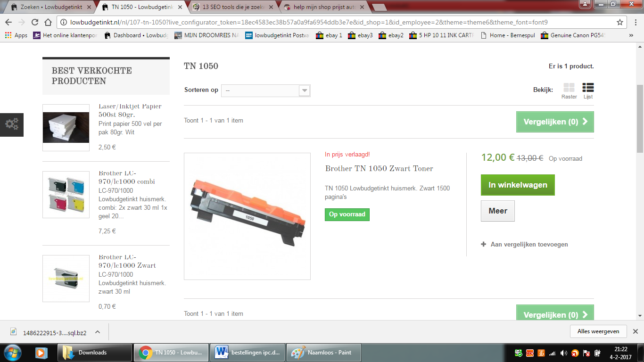Click the Meer button
This screenshot has width=644, height=362.
pyautogui.click(x=498, y=211)
